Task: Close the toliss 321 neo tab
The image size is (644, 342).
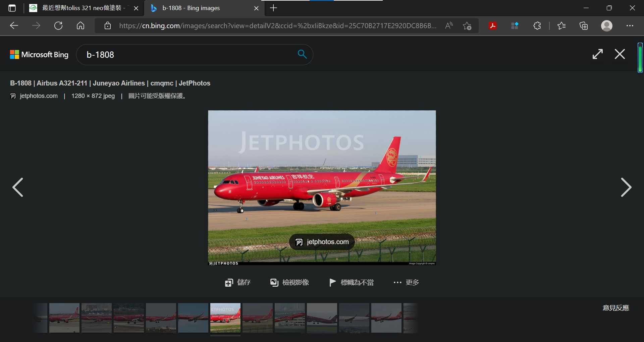Action: (x=136, y=8)
